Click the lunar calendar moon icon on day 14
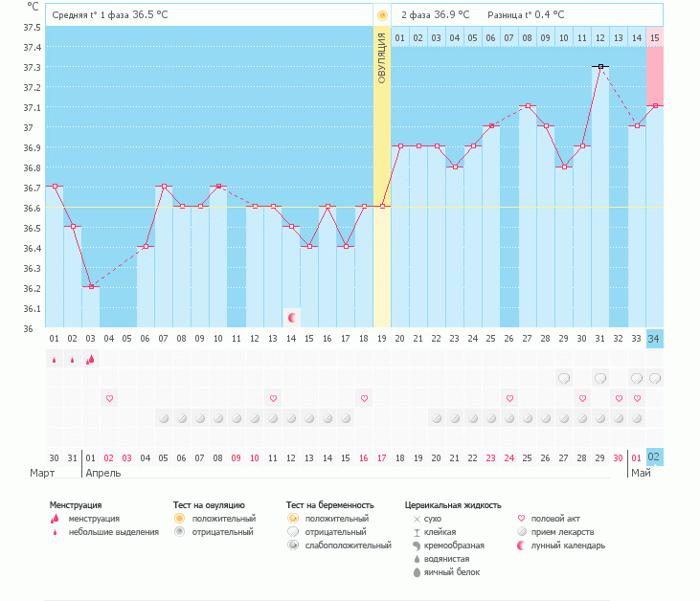700x601 pixels. tap(292, 317)
